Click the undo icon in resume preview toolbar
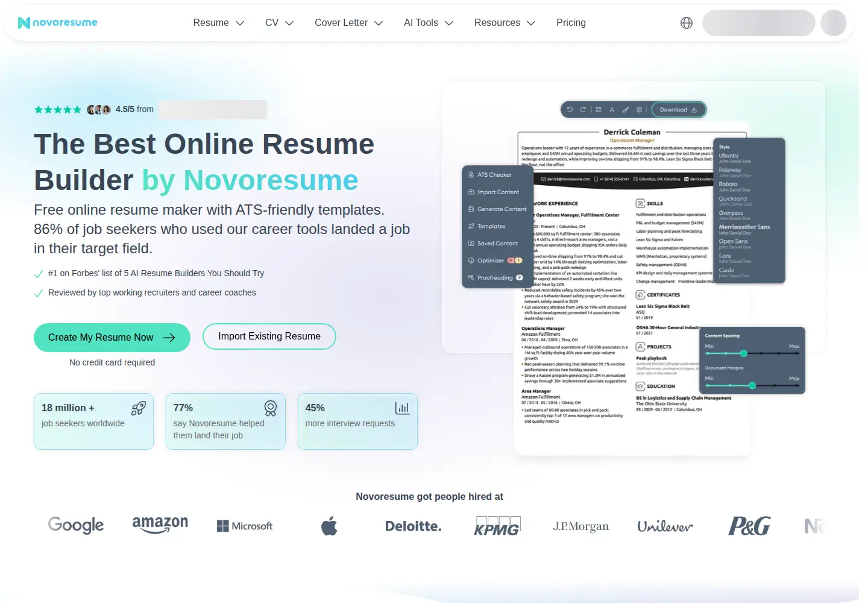The height and width of the screenshot is (603, 868). tap(570, 110)
